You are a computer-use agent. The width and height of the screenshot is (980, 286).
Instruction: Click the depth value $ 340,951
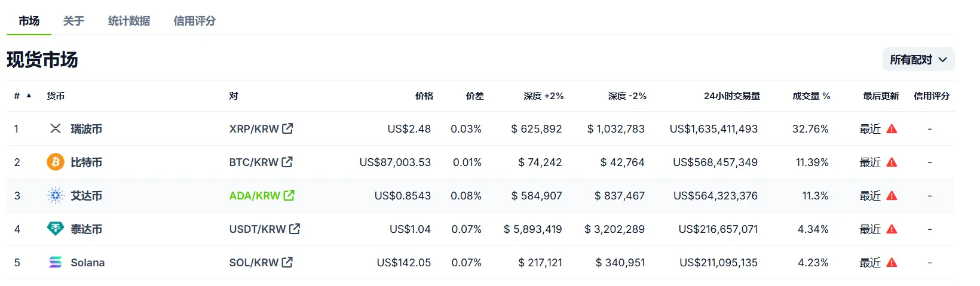pyautogui.click(x=620, y=262)
